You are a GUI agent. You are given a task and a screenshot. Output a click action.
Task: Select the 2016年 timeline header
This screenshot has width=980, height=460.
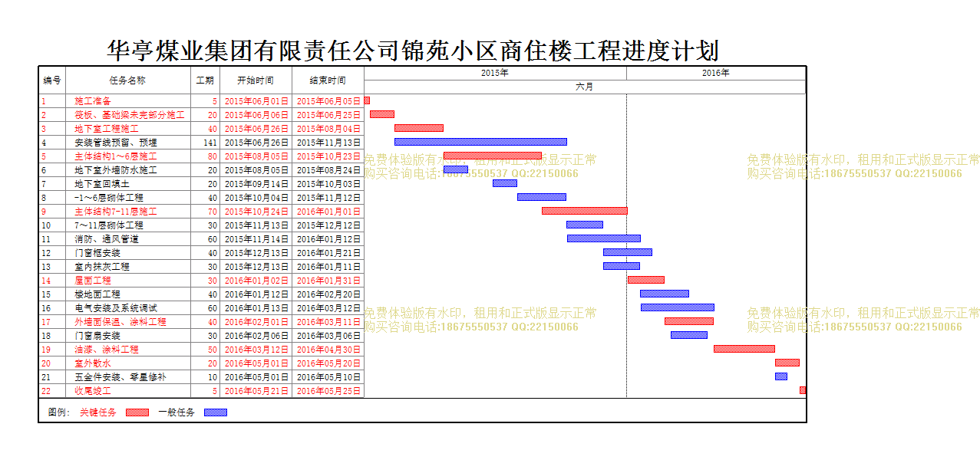pyautogui.click(x=716, y=73)
